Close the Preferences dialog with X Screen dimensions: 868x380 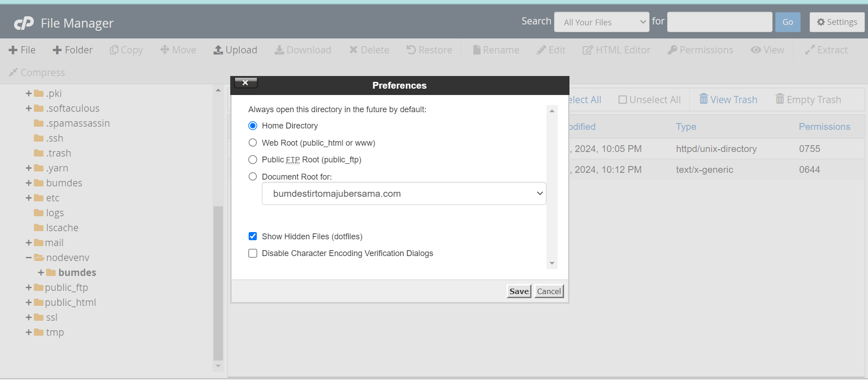pos(246,82)
